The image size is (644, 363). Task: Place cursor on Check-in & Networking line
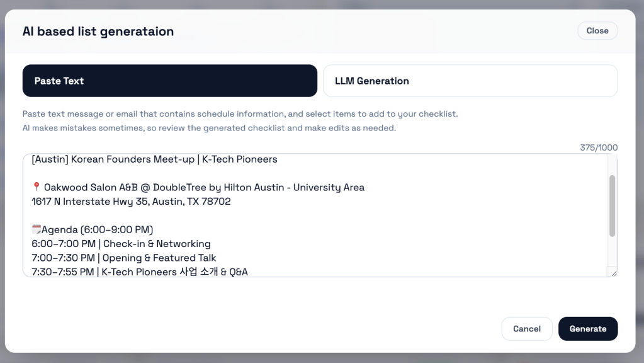click(x=121, y=244)
